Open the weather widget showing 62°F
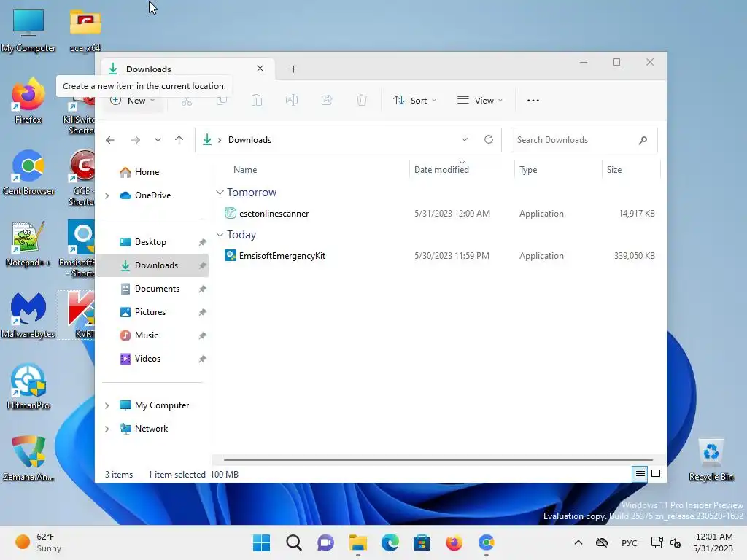This screenshot has height=560, width=747. [x=38, y=542]
